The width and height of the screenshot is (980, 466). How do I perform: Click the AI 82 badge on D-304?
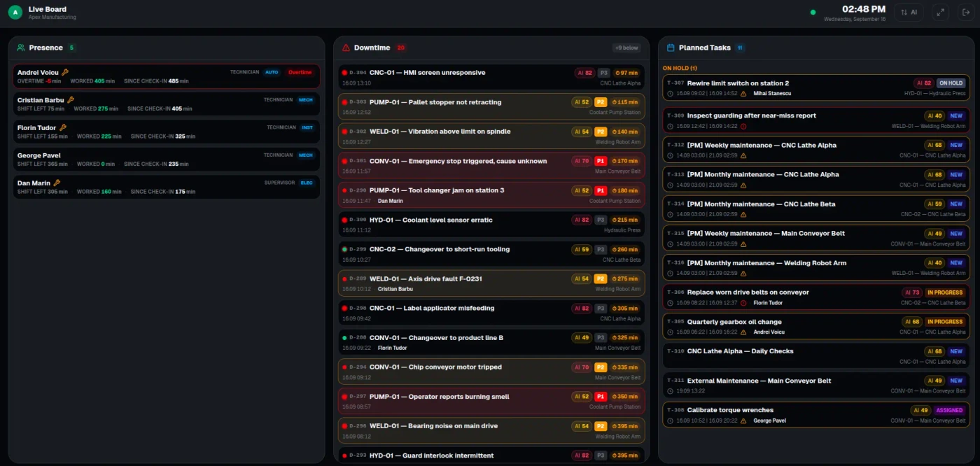584,73
